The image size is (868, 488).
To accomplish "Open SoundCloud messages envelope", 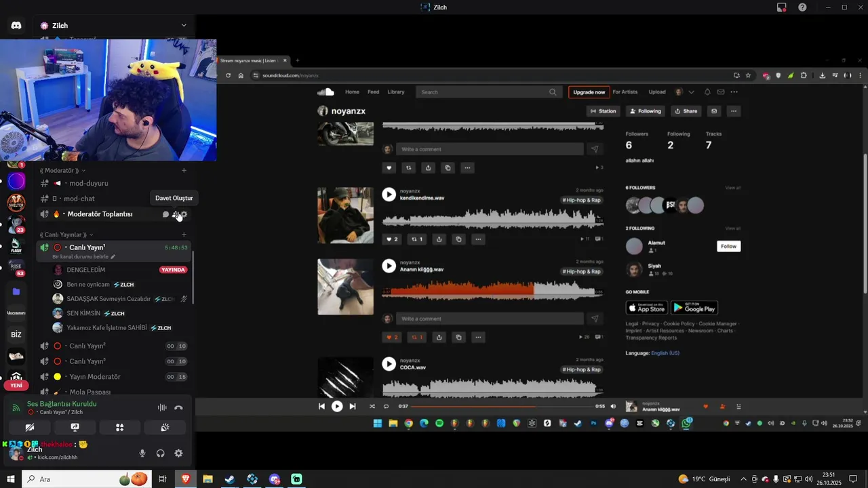I will [x=721, y=92].
